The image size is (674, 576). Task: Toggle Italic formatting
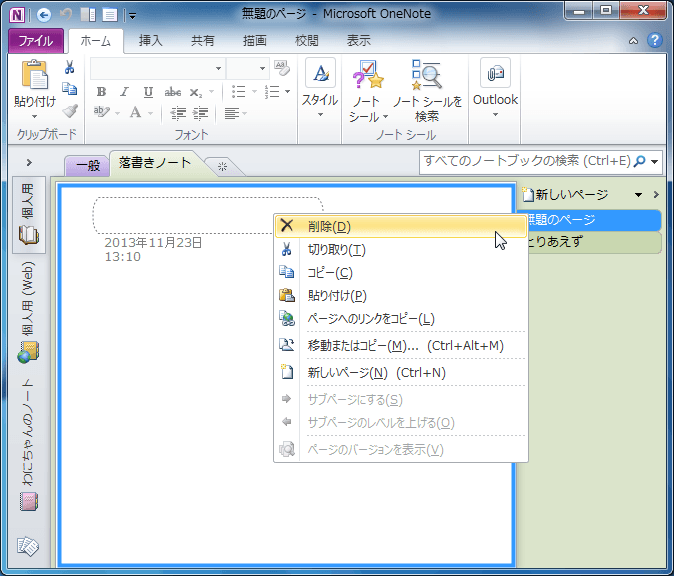(125, 92)
